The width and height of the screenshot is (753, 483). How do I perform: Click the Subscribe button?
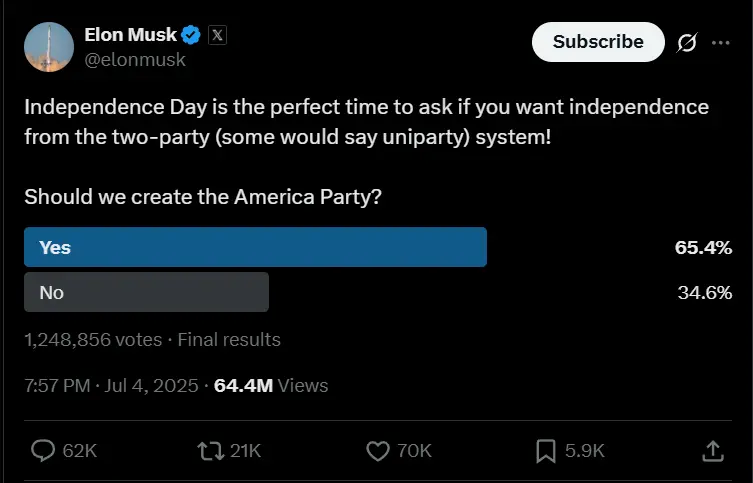tap(598, 42)
